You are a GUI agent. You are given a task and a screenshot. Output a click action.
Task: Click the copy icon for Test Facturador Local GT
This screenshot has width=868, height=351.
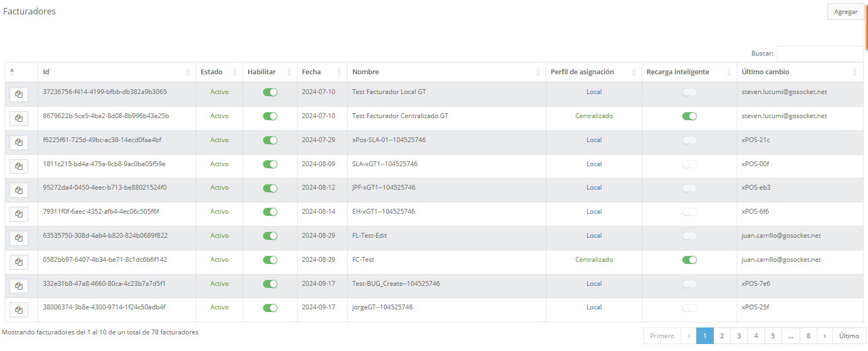pos(19,95)
